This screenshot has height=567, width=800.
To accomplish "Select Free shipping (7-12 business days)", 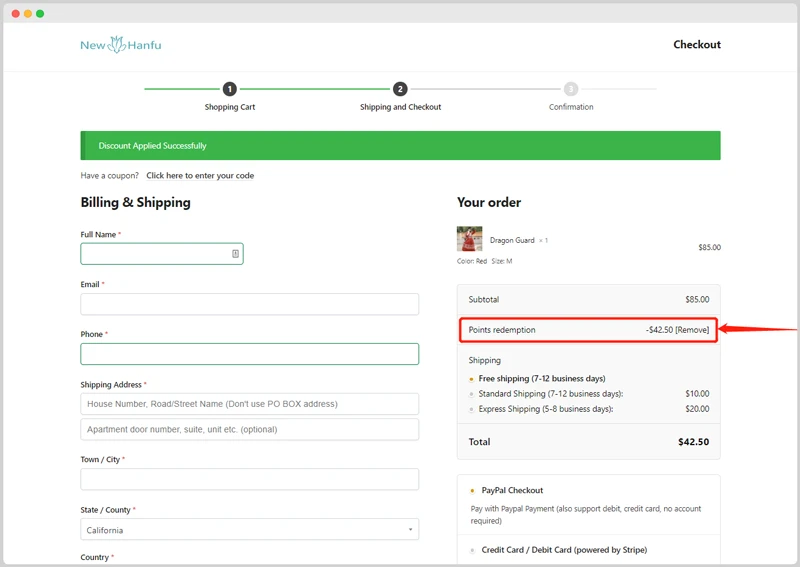I will (x=472, y=379).
